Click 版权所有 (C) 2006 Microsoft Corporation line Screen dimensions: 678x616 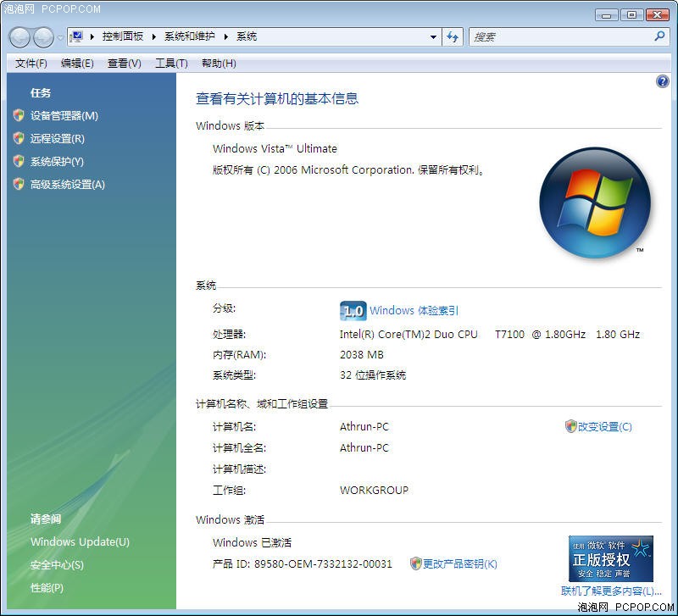click(x=348, y=169)
